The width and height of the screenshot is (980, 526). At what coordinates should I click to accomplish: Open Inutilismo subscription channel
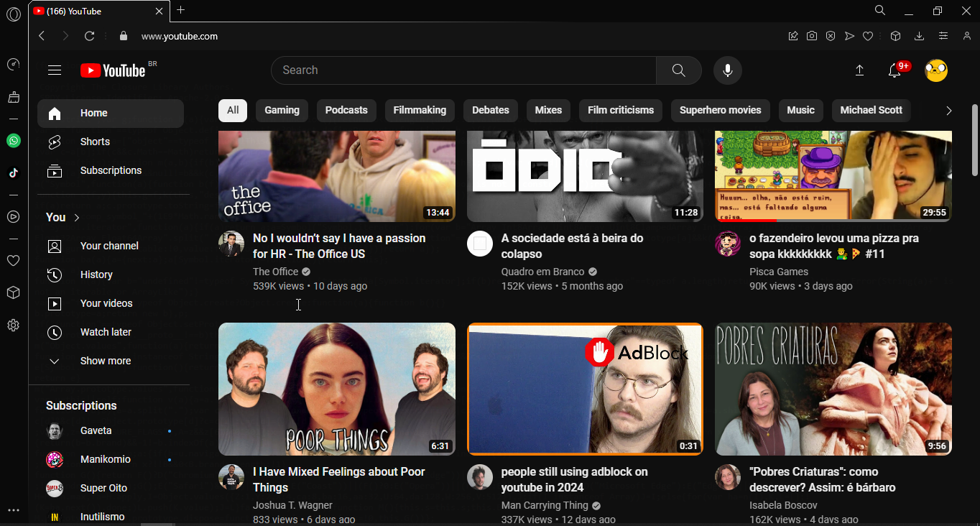(111, 515)
